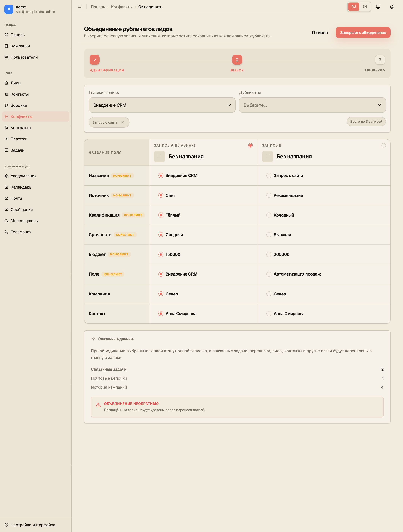Open the Главная запись dropdown

(x=162, y=105)
